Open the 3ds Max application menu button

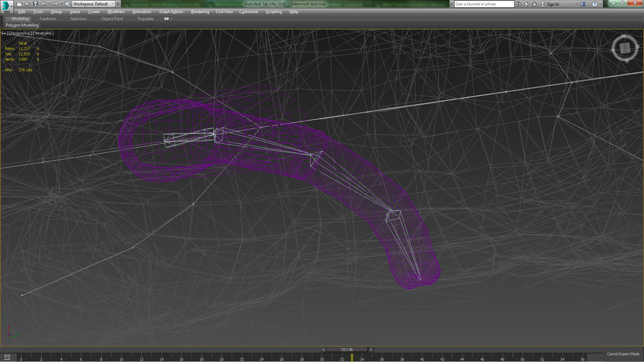point(7,7)
